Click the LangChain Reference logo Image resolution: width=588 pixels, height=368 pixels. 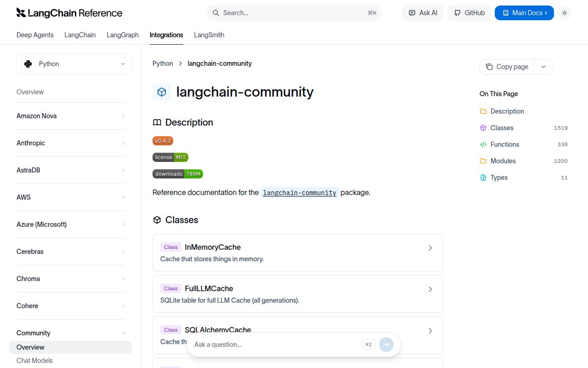coord(69,13)
